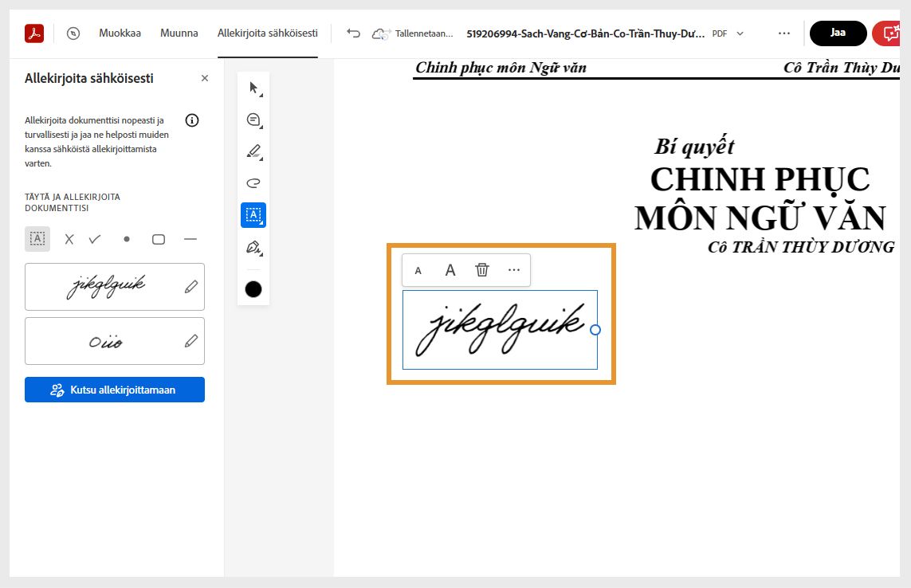Screen dimensions: 911x588
Task: Edit the jikglguik signature with pencil icon
Action: 191,287
